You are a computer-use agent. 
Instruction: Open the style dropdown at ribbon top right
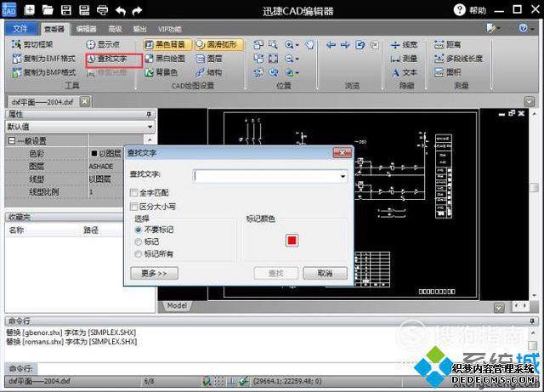[x=493, y=28]
